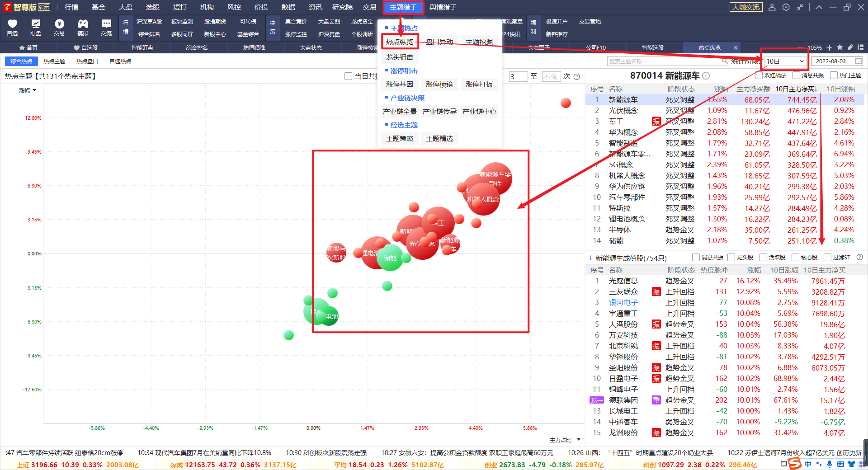Open the 盯盘 monitor chart icon

click(x=36, y=28)
